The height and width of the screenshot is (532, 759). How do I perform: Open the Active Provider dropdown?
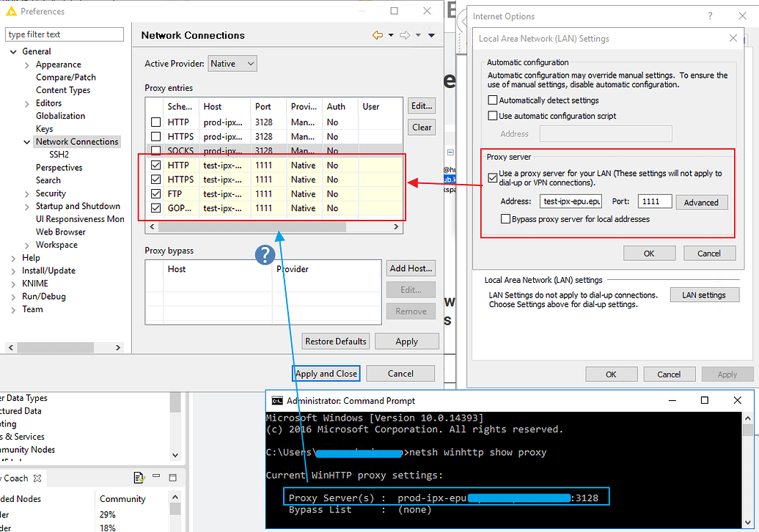click(232, 63)
